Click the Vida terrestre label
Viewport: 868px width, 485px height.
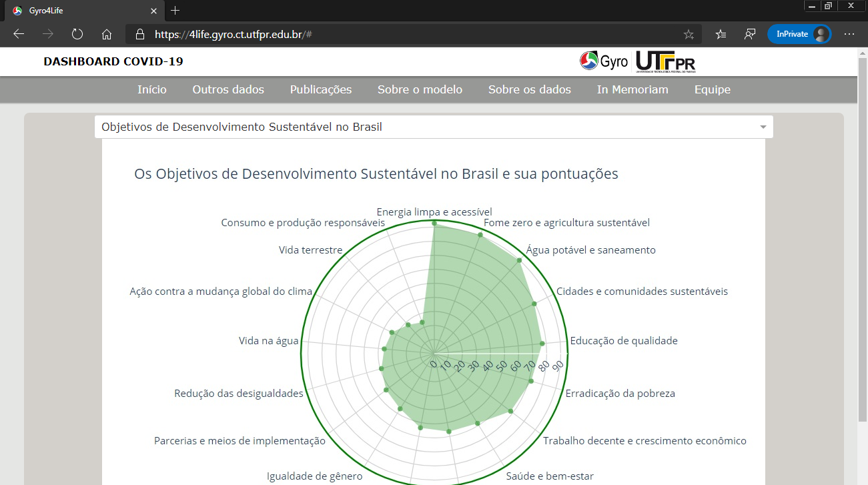point(310,250)
